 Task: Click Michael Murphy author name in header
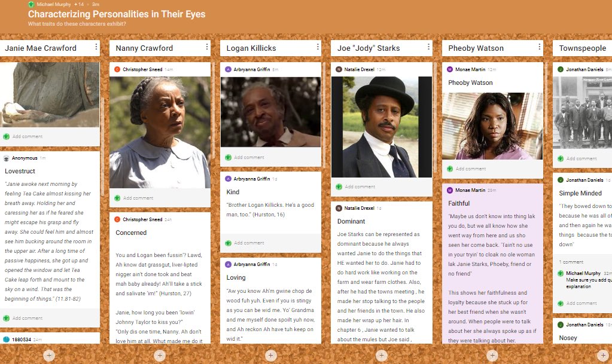(54, 4)
